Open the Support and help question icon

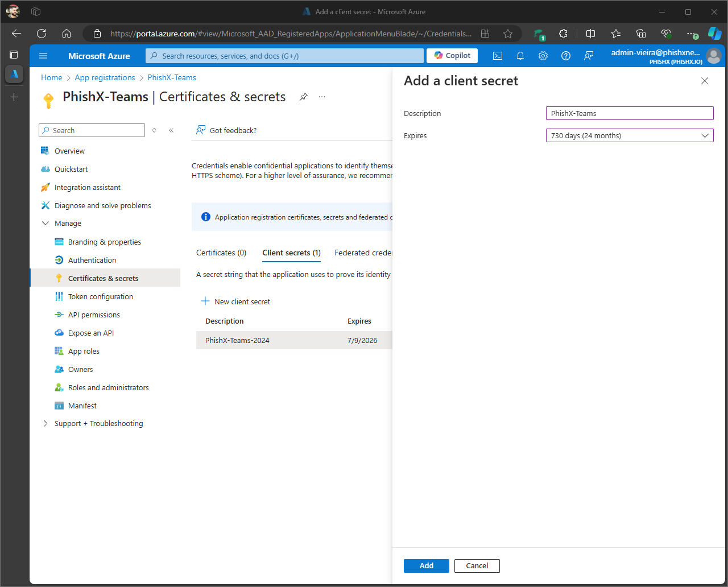[x=566, y=56]
